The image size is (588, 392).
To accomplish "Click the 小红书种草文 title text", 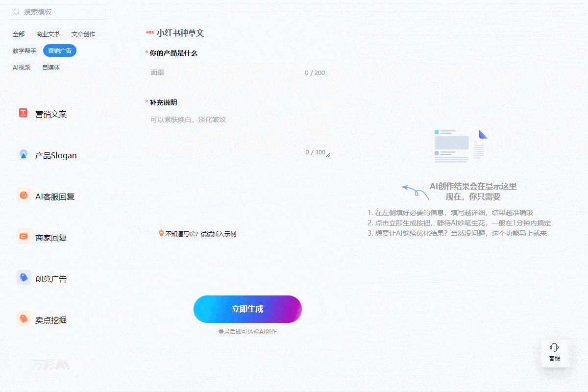I will pyautogui.click(x=180, y=33).
